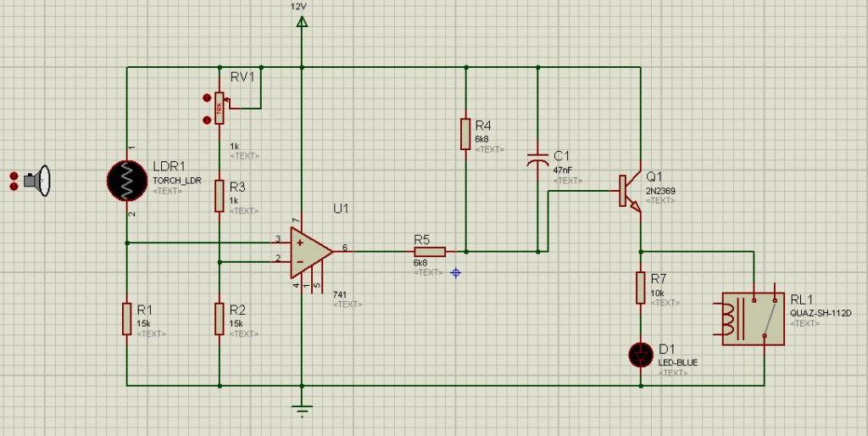This screenshot has height=436, width=868.
Task: Select the RL1 relay symbol
Action: pos(754,318)
